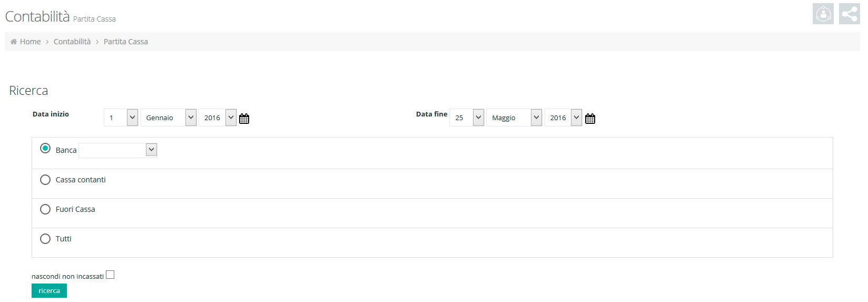Click the user profile icon at top right
868x302 pixels.
pyautogui.click(x=823, y=14)
